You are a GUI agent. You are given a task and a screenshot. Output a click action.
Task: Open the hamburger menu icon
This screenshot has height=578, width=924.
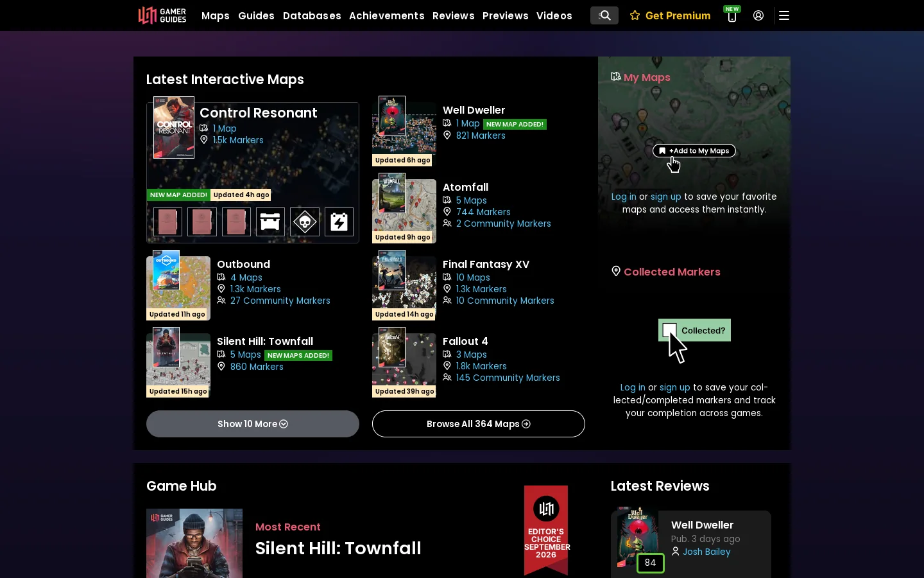tap(784, 15)
